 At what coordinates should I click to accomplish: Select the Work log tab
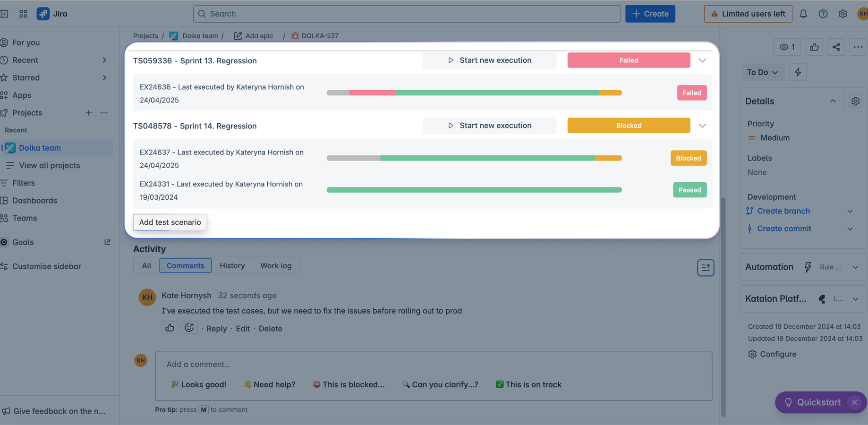point(276,265)
